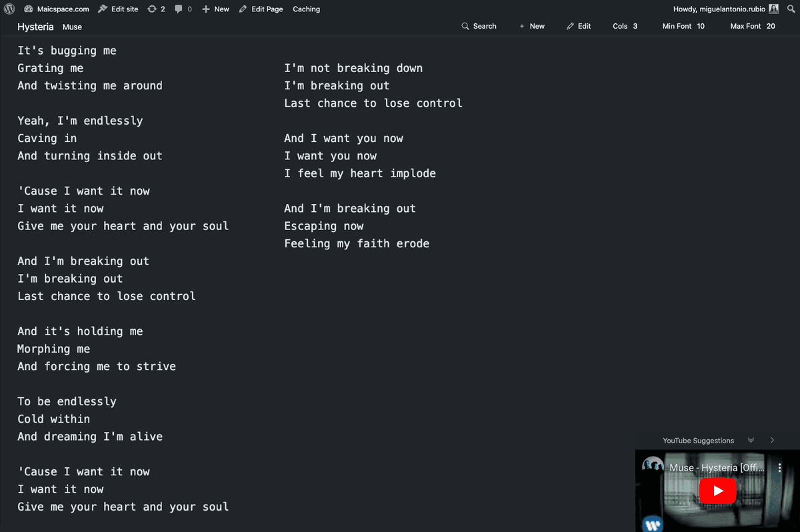Open the YouTube video three-dot menu
This screenshot has height=532, width=800.
tap(780, 468)
